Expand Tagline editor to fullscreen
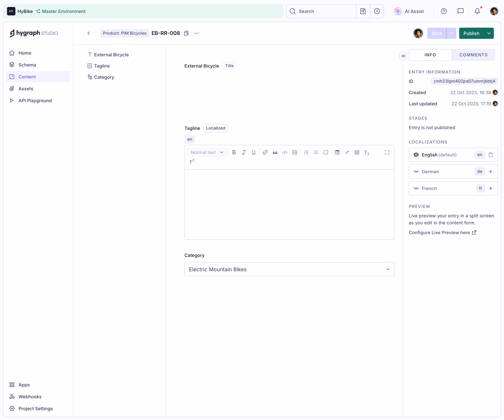Screen dimensions: 504x420 point(387,152)
